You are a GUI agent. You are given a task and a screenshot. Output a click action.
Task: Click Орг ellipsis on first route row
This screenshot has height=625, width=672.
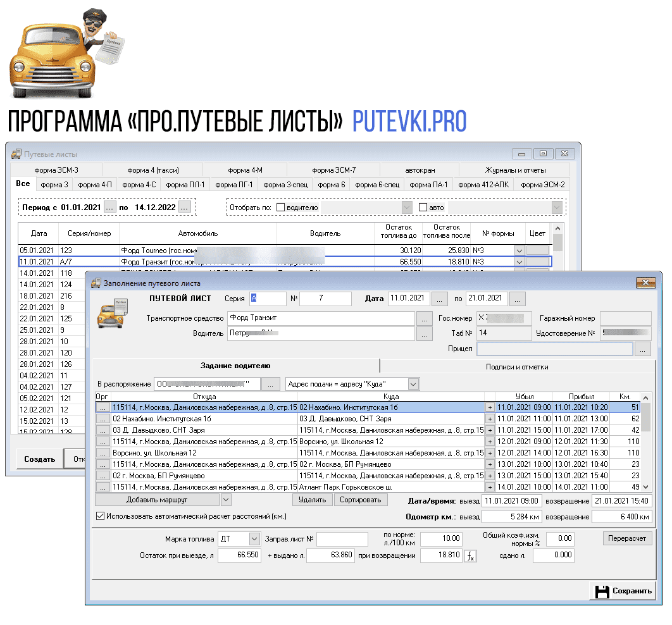103,407
